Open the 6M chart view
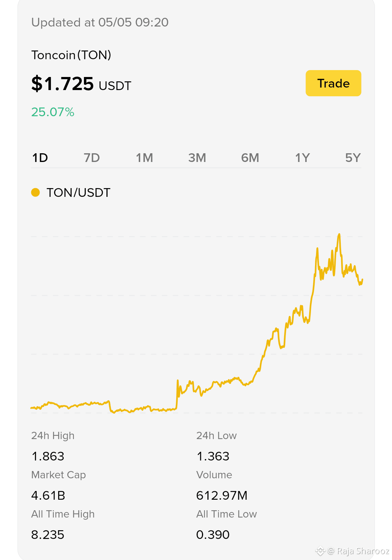Image resolution: width=392 pixels, height=560 pixels. click(250, 158)
